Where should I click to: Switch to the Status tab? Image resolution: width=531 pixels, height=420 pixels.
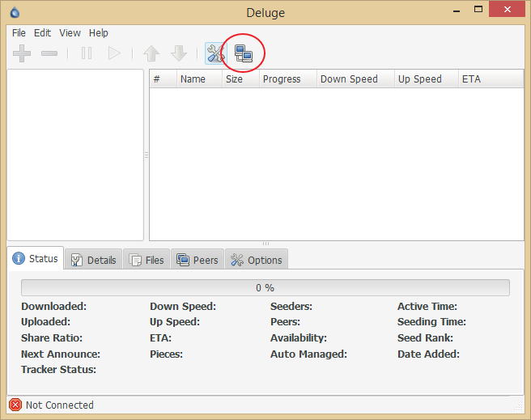pos(36,259)
